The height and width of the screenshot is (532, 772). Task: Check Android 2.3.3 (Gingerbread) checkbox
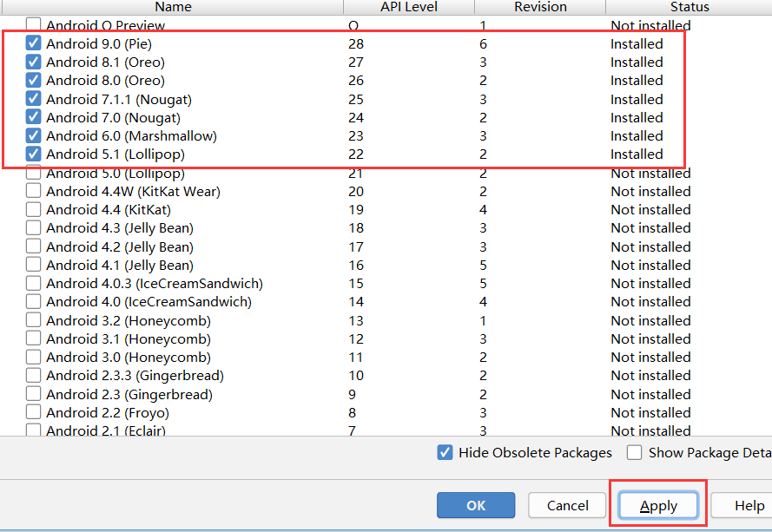[x=33, y=375]
